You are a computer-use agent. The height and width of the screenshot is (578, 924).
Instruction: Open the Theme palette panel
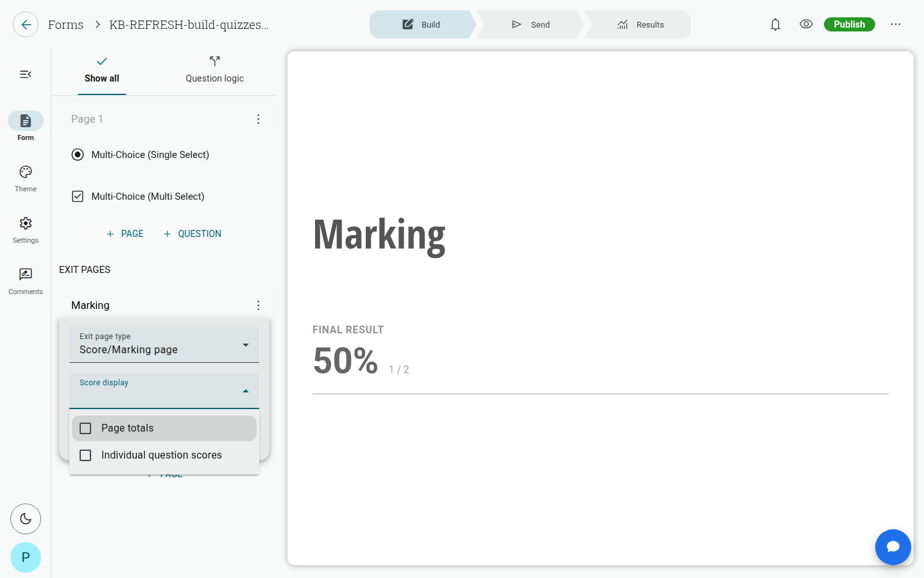tap(26, 179)
